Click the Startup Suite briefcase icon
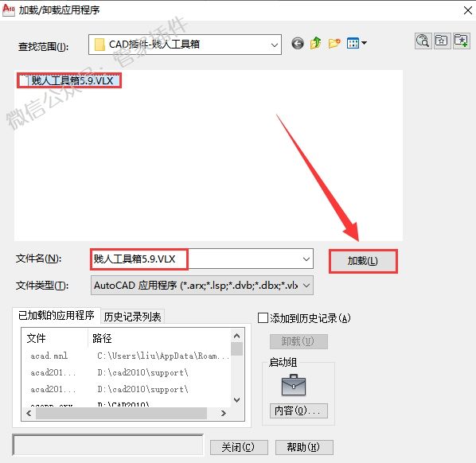Viewport: 476px width, 463px height. pyautogui.click(x=294, y=385)
